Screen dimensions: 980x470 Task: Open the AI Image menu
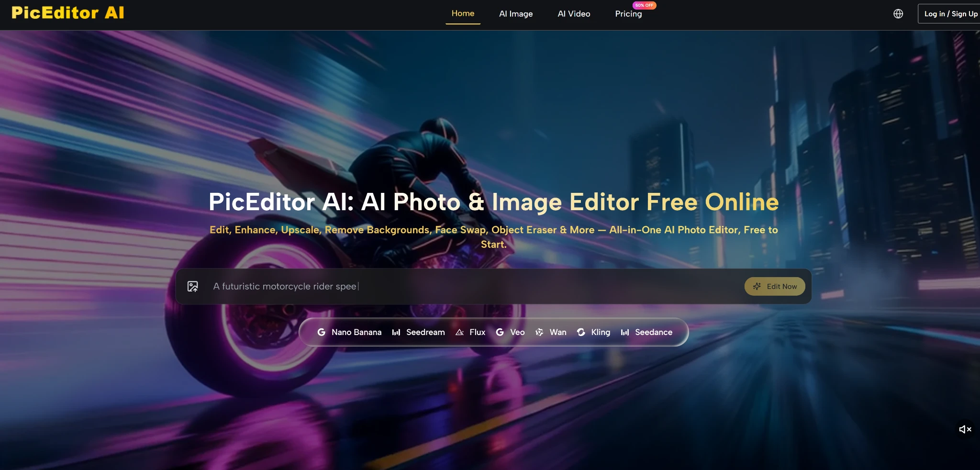click(516, 14)
